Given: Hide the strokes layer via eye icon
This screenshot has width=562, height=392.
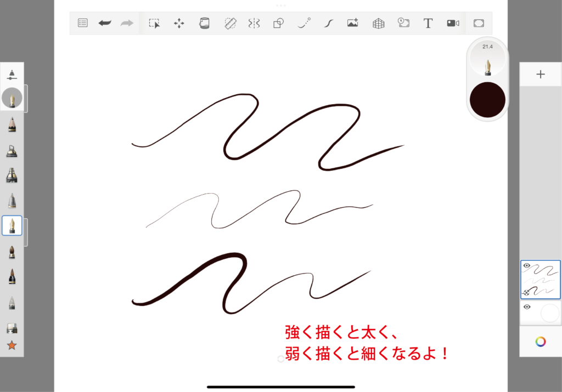Looking at the screenshot, I should (526, 266).
